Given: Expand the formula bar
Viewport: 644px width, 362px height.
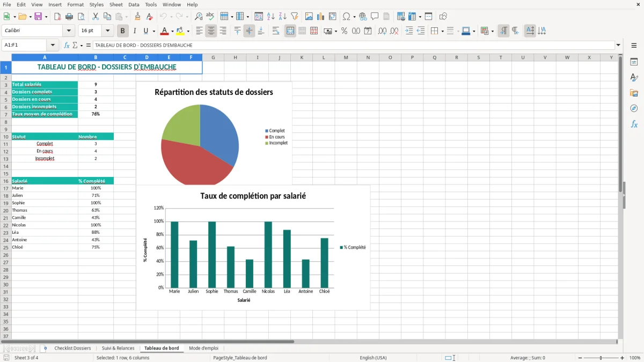Looking at the screenshot, I should [618, 46].
